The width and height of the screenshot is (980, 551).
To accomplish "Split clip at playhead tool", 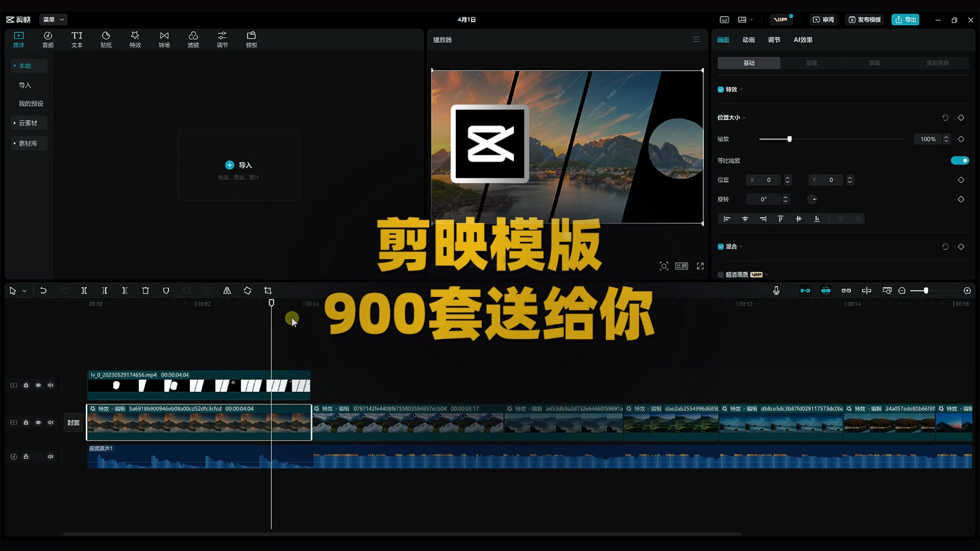I will pyautogui.click(x=84, y=291).
